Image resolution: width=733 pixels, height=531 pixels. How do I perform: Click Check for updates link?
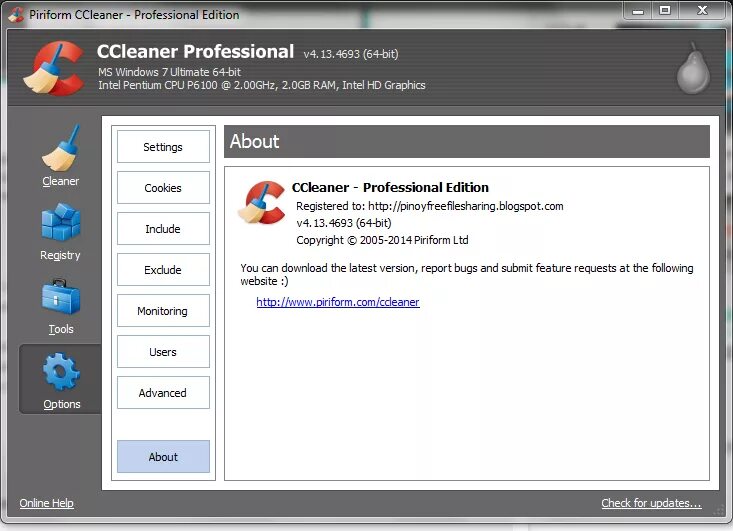click(x=651, y=503)
